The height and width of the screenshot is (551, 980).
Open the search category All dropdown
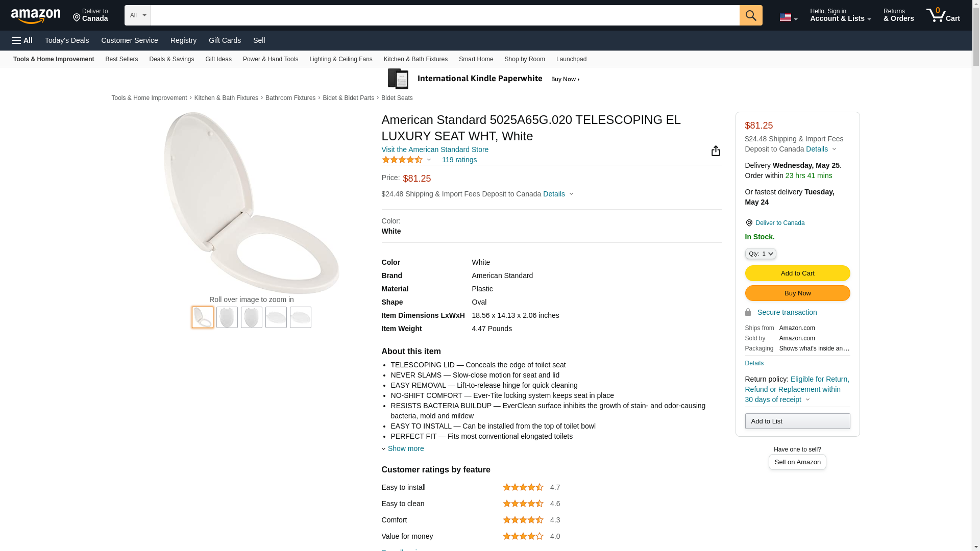click(x=137, y=15)
